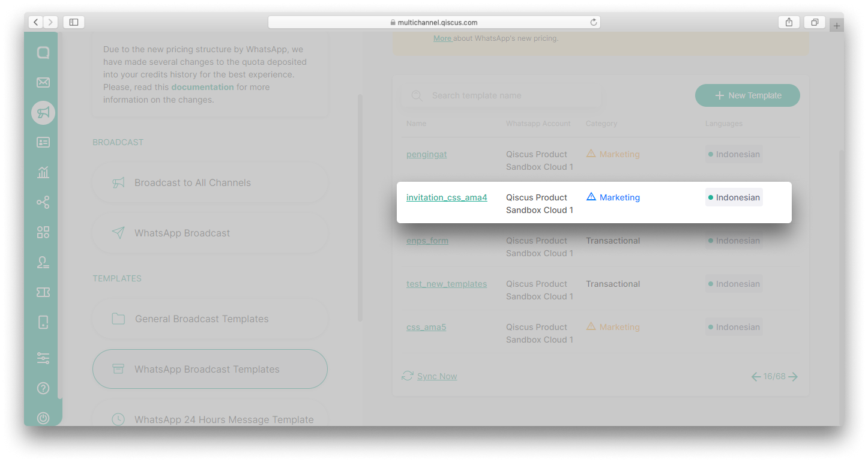Open the invitation_css_ama4 template
The width and height of the screenshot is (868, 462).
point(447,197)
